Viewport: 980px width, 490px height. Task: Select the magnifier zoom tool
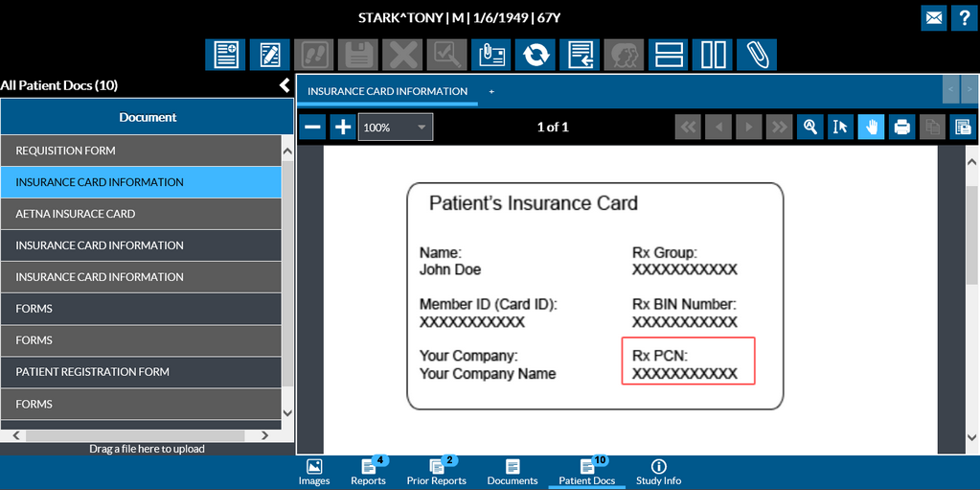click(810, 127)
